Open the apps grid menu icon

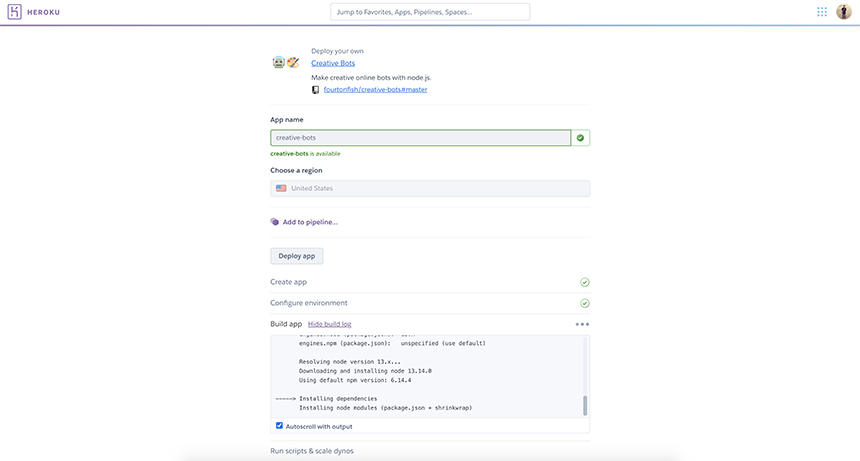tap(822, 12)
